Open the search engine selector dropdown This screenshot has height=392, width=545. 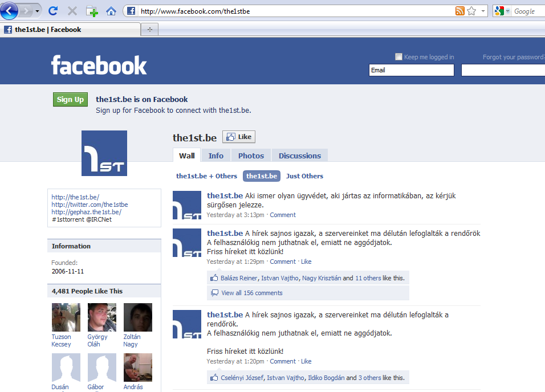[x=502, y=11]
